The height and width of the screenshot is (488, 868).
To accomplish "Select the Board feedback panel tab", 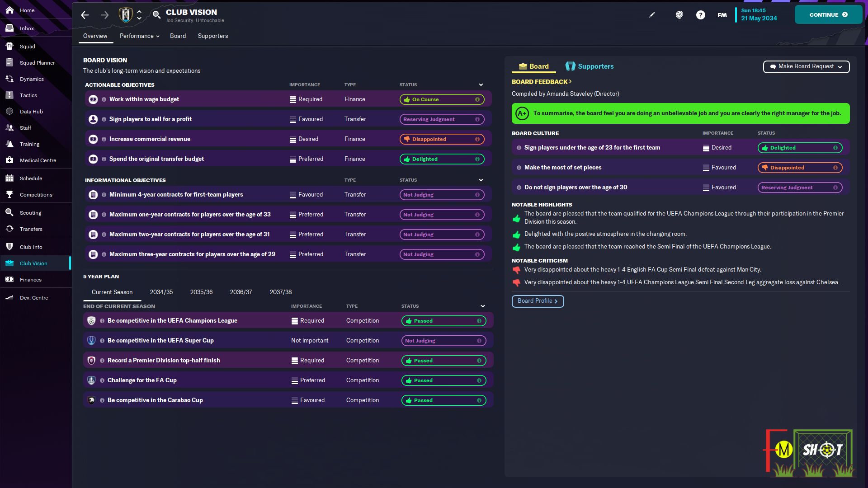I will (x=533, y=66).
